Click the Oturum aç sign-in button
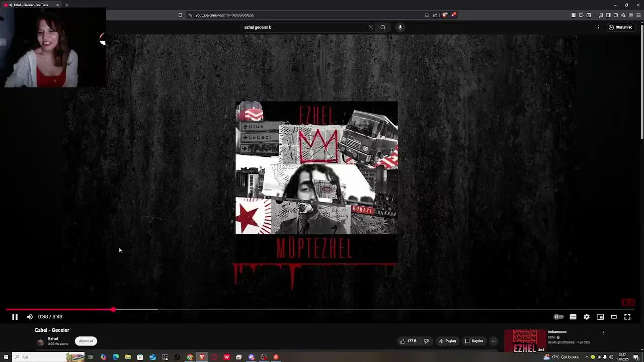Image resolution: width=644 pixels, height=362 pixels. (620, 27)
